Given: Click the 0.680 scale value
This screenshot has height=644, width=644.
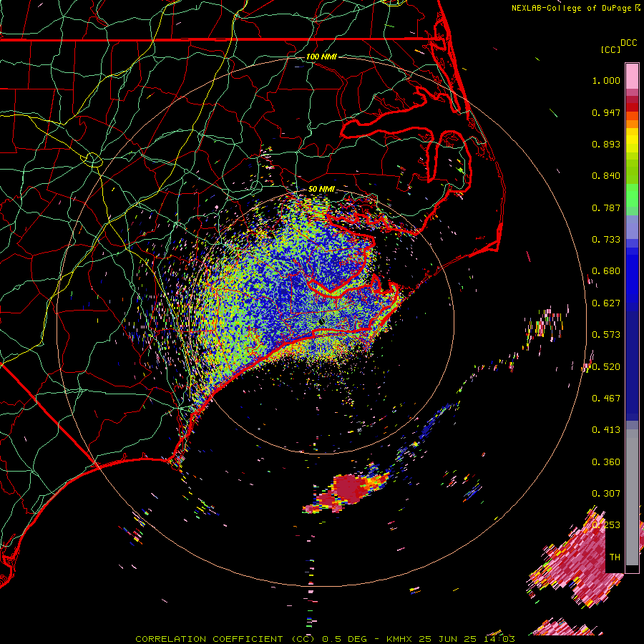Looking at the screenshot, I should click(606, 271).
